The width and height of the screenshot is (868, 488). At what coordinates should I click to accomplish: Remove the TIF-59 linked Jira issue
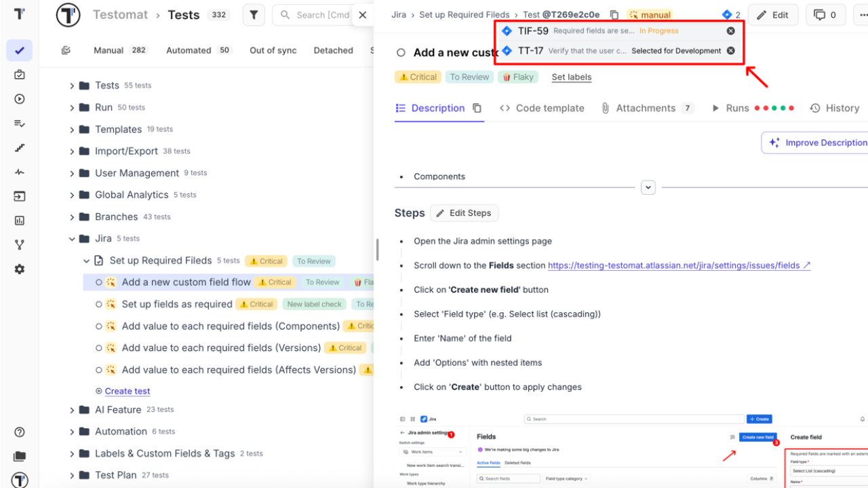coord(730,30)
